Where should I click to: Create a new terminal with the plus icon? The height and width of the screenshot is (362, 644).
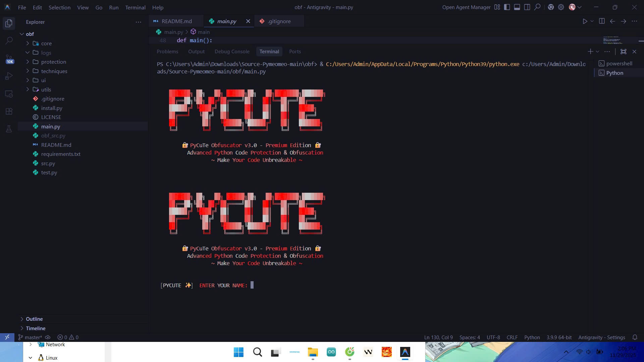point(590,51)
